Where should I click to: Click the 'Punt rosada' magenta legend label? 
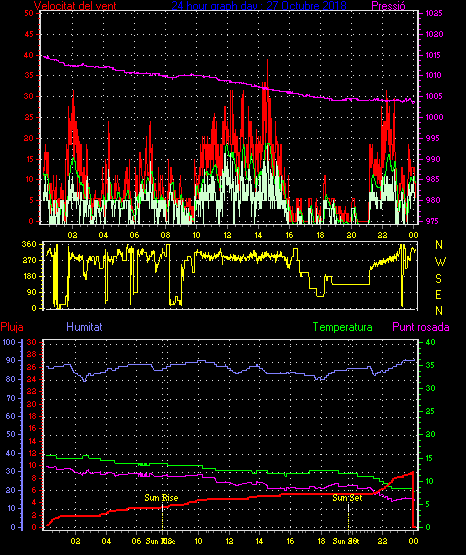pyautogui.click(x=421, y=327)
